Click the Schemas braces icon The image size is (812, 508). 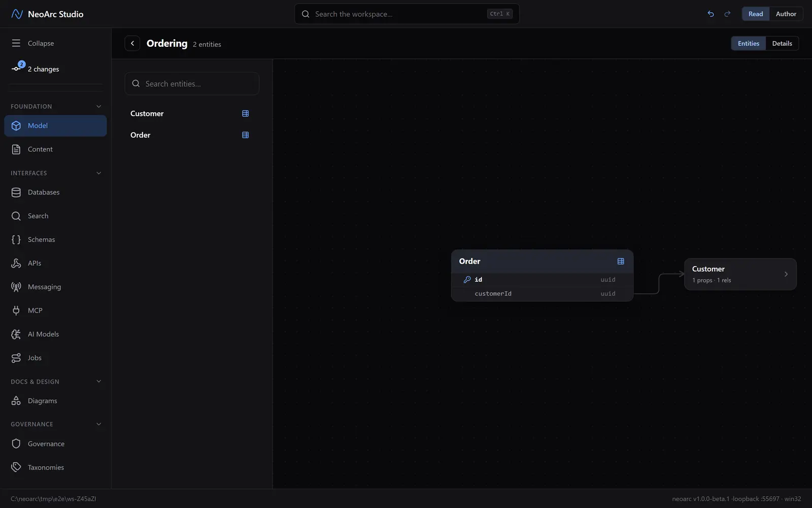coord(16,239)
